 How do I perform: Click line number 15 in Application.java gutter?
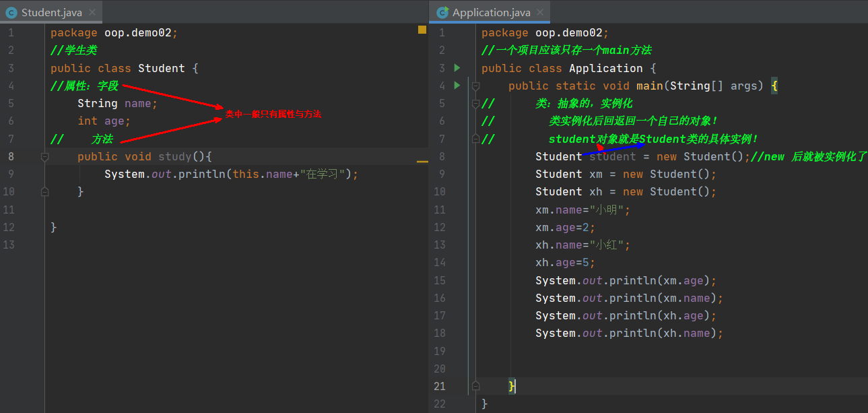coord(440,280)
